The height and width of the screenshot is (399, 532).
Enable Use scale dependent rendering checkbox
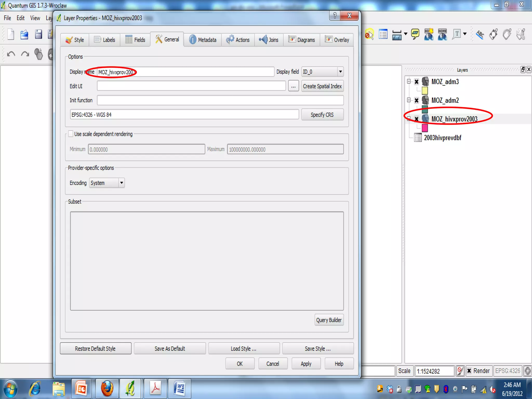click(71, 134)
